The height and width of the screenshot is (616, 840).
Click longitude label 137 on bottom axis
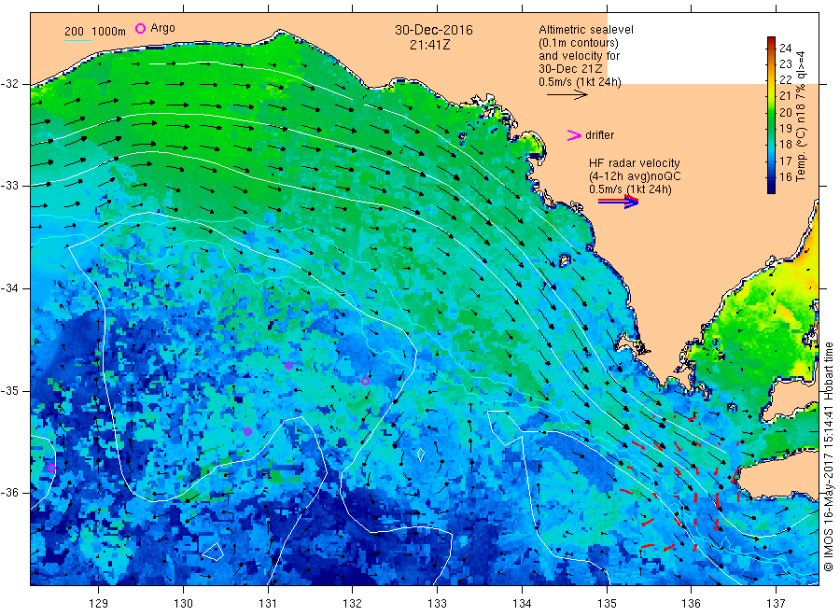pyautogui.click(x=776, y=603)
